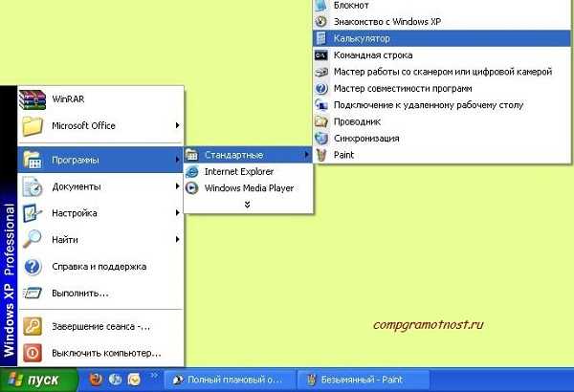The height and width of the screenshot is (392, 574).
Task: Click the Выполнить run icon
Action: click(33, 294)
